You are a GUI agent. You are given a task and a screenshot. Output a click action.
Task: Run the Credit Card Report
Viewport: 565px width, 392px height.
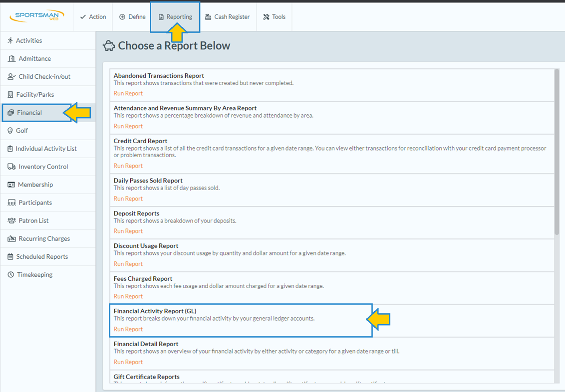[128, 166]
